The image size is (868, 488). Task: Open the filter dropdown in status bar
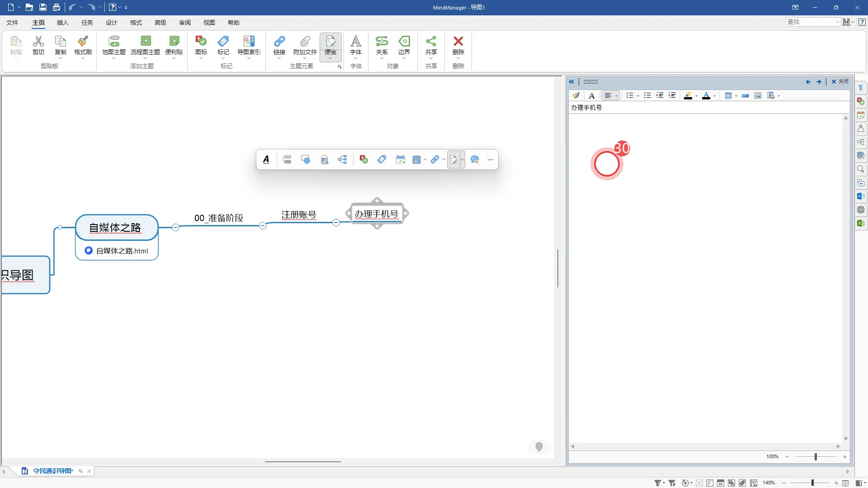pyautogui.click(x=664, y=483)
